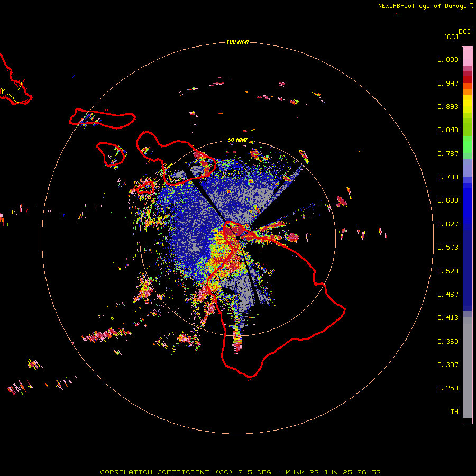Pick the dark red swatch on the color bar
This screenshot has height=476, width=476.
[467, 79]
